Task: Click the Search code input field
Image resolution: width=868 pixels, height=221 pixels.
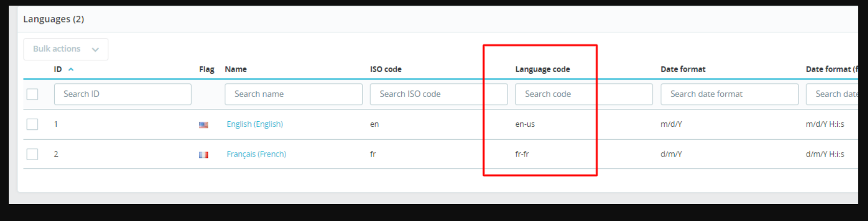Action: point(583,94)
